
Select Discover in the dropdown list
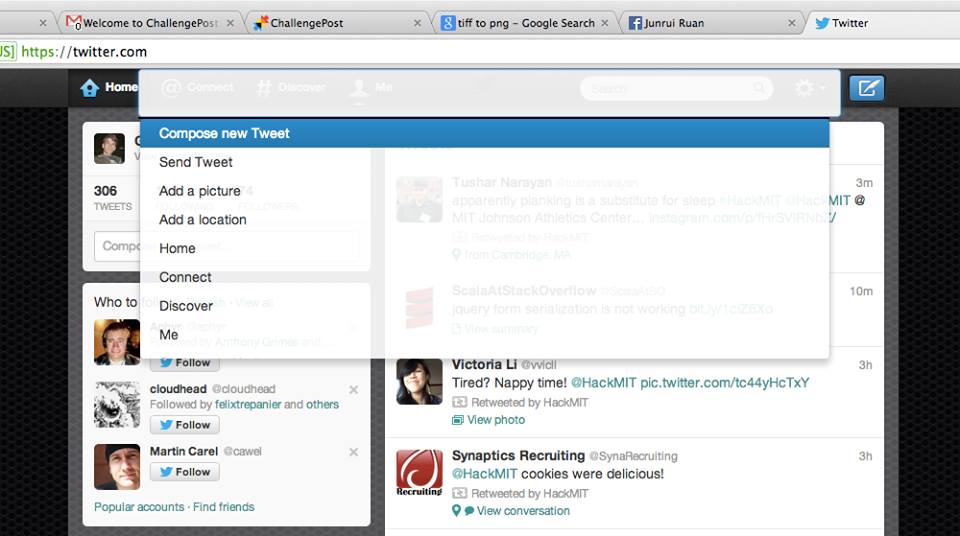coord(484,306)
